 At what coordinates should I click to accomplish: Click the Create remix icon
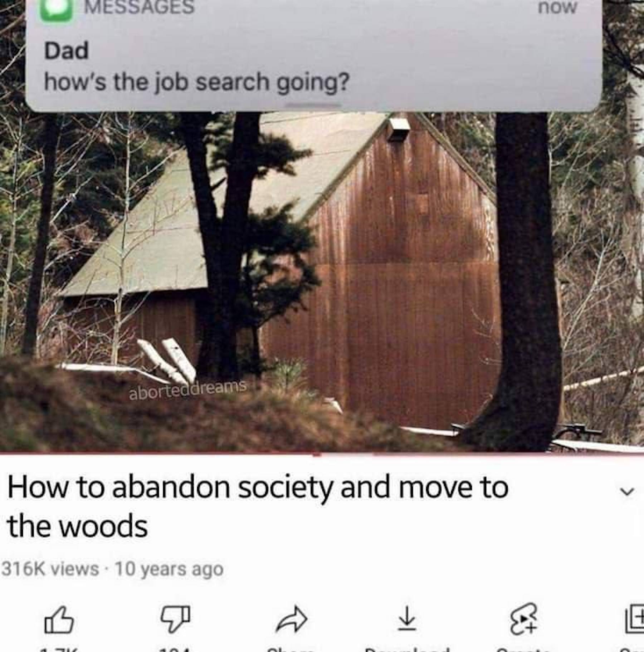click(x=523, y=619)
